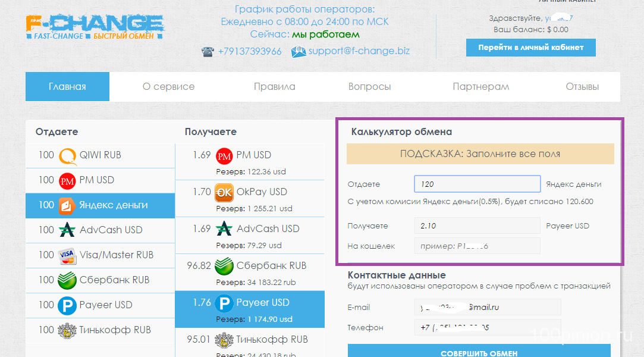The width and height of the screenshot is (644, 357).
Task: Click the Калькулятор обмена heading
Action: tap(401, 132)
